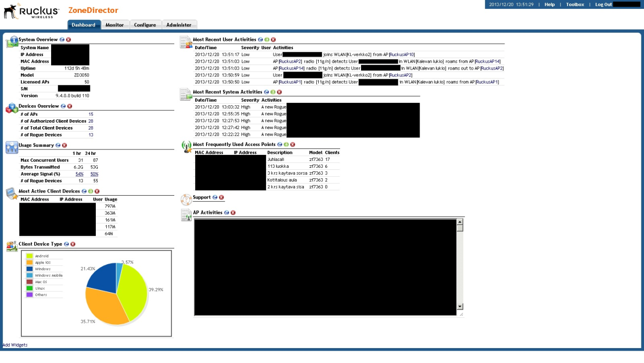Close the Support widget
644x363 pixels.
tap(221, 197)
